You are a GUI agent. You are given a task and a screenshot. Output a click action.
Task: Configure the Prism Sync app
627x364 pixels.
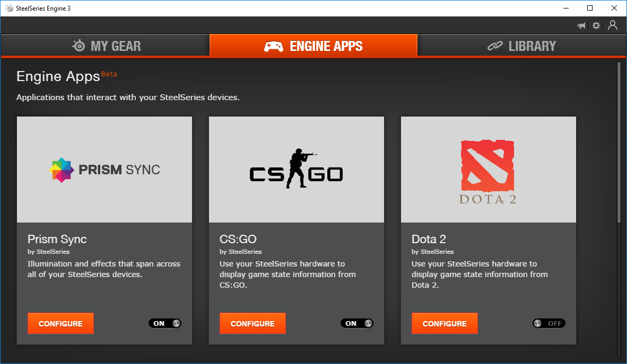coord(60,324)
